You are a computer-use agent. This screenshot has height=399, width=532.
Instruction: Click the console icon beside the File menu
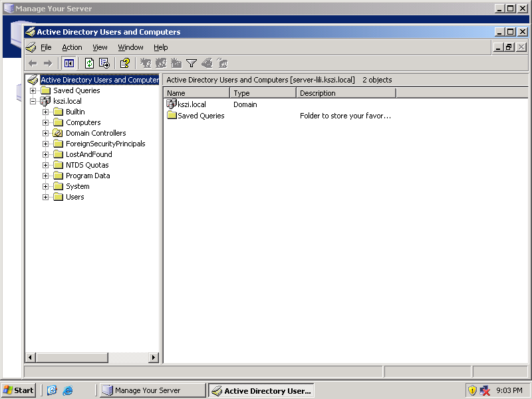pos(31,47)
